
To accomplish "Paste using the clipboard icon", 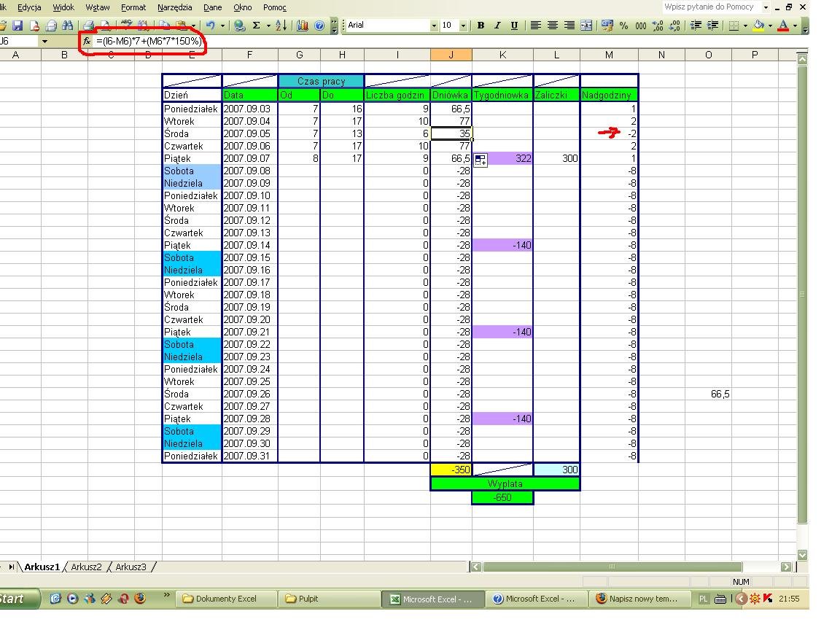I will [x=181, y=26].
